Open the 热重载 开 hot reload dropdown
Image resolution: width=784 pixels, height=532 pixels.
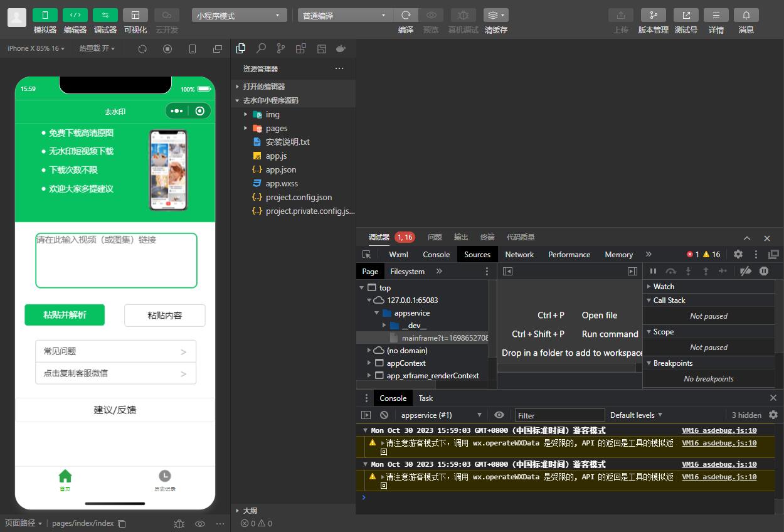97,48
